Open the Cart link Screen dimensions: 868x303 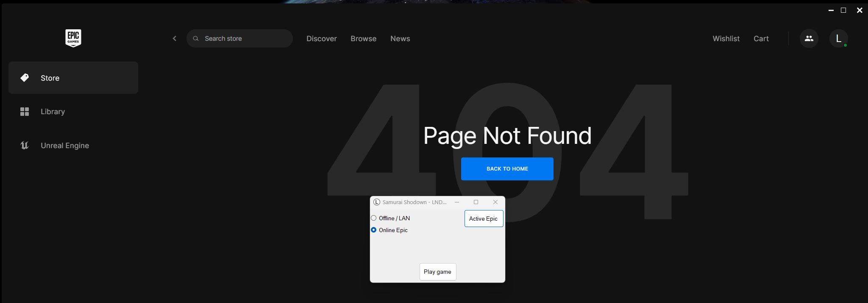tap(761, 39)
